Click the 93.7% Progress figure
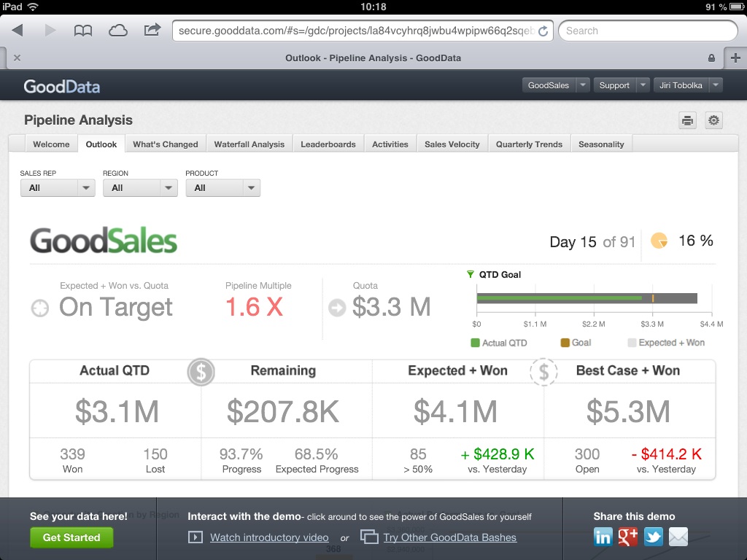 point(241,454)
